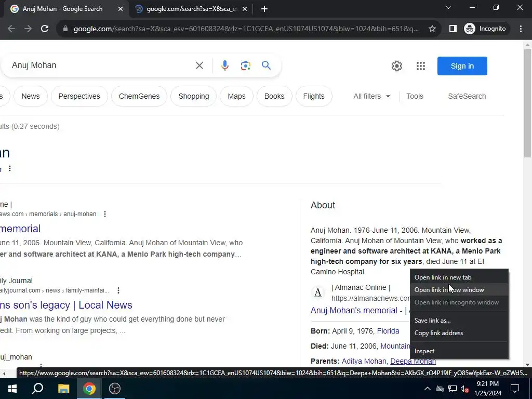
Task: Select the Perspectives filter chip
Action: pos(79,96)
